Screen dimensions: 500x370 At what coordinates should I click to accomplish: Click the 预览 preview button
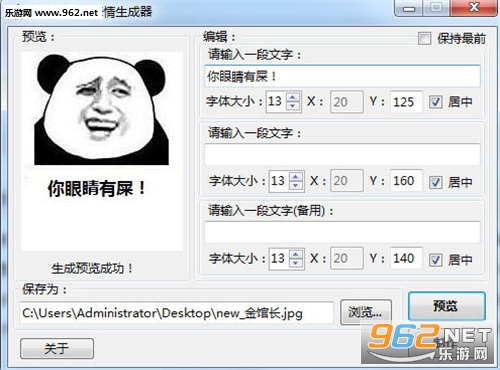(x=447, y=306)
